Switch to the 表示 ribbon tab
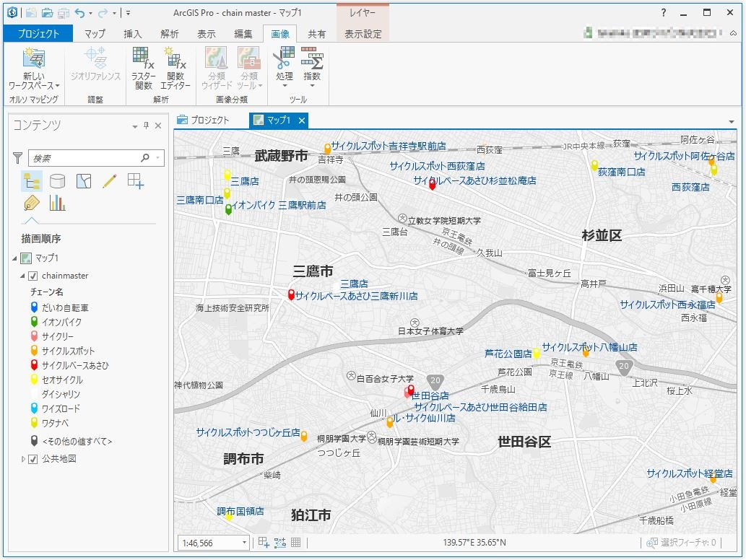Image resolution: width=746 pixels, height=560 pixels. click(x=206, y=34)
